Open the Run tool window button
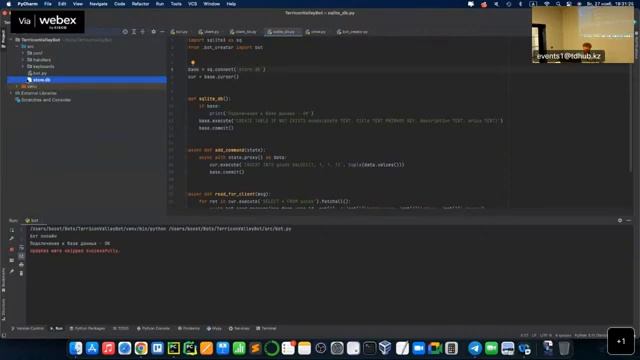Viewport: 640px width, 360px height. pos(56,329)
